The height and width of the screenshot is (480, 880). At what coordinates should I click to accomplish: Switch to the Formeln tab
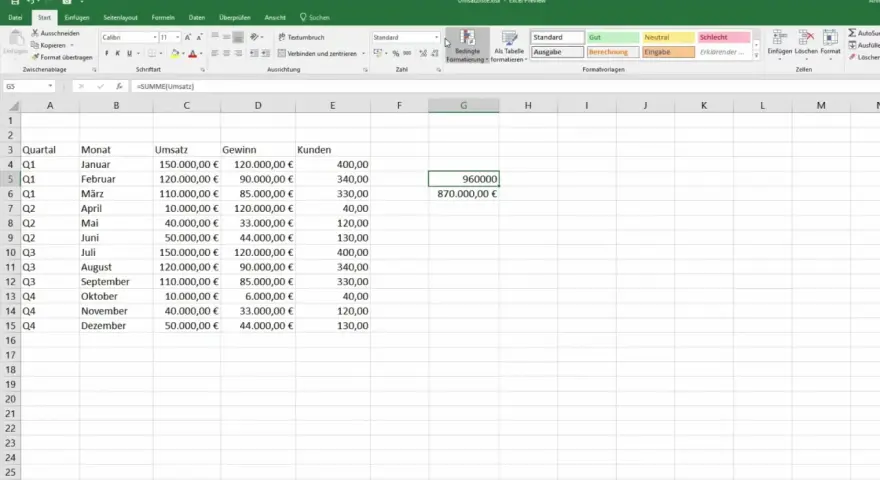[163, 17]
